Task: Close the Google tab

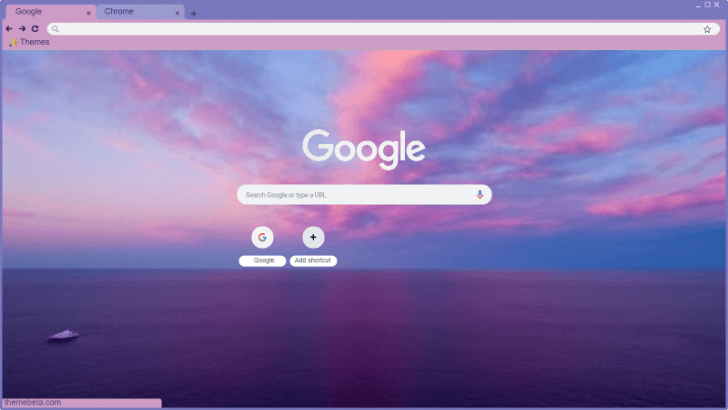Action: click(88, 13)
